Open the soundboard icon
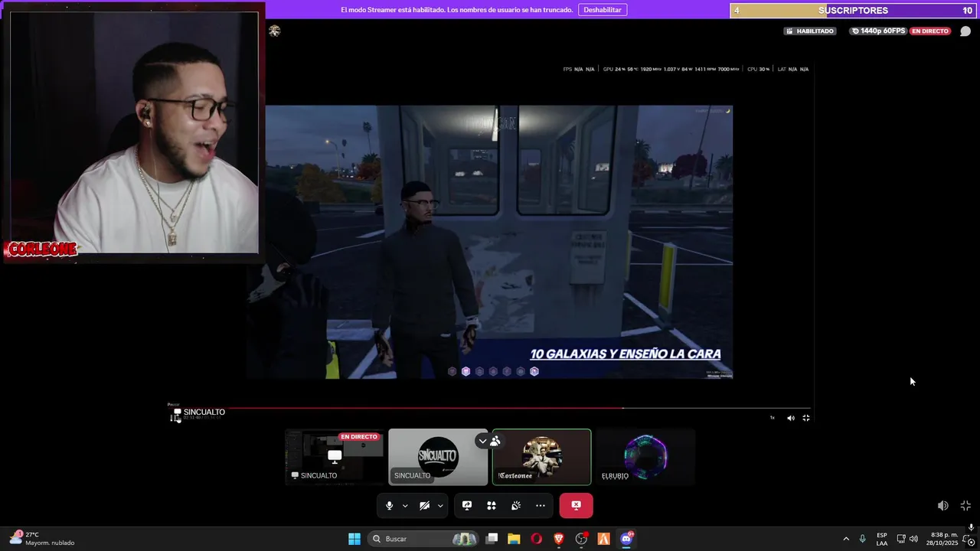The image size is (980, 551). pos(516,505)
